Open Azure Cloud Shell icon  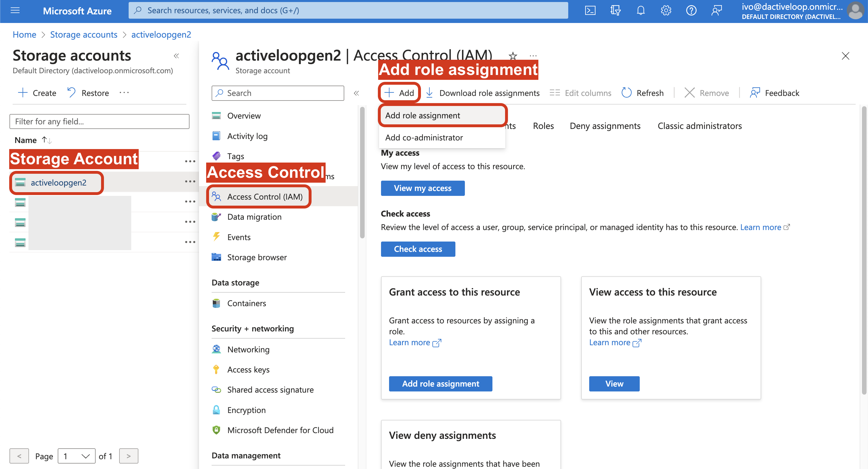click(x=590, y=10)
